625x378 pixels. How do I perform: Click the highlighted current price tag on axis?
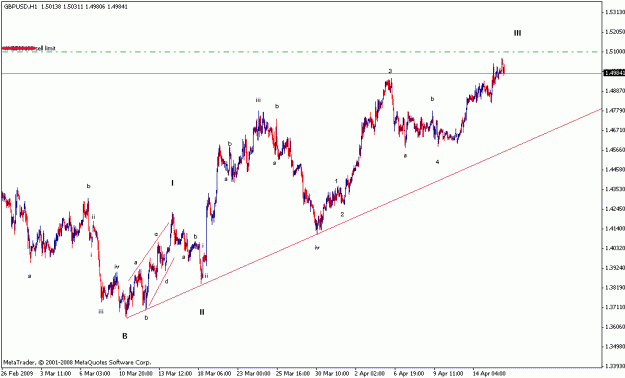pos(614,73)
